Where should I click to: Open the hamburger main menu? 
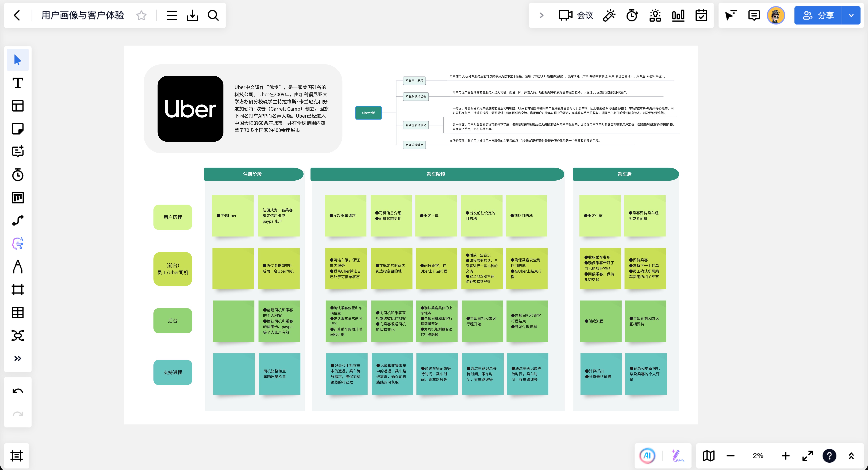point(172,15)
